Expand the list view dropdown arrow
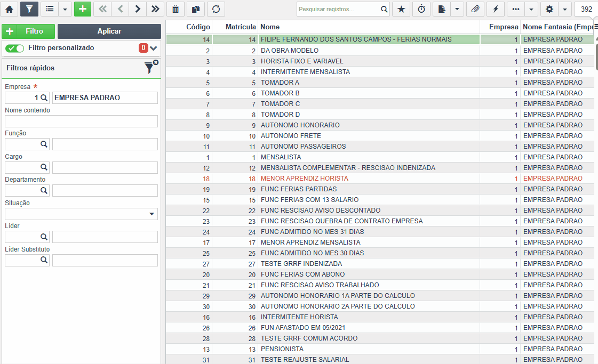The width and height of the screenshot is (598, 364). (65, 9)
